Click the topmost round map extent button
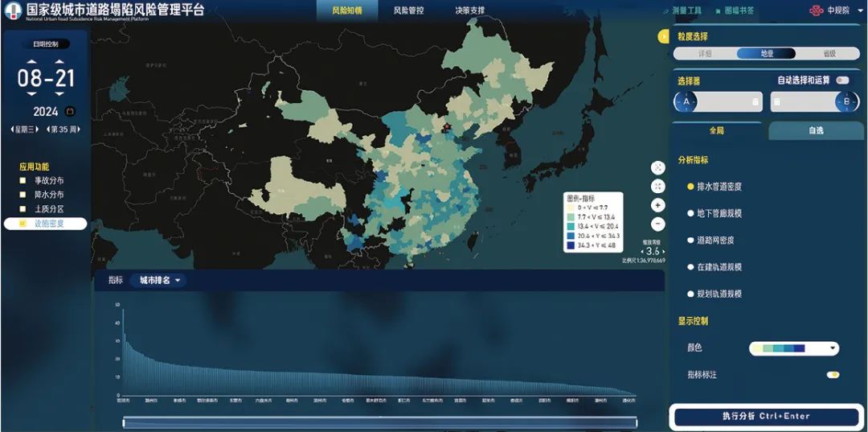Image resolution: width=868 pixels, height=432 pixels. tap(658, 167)
